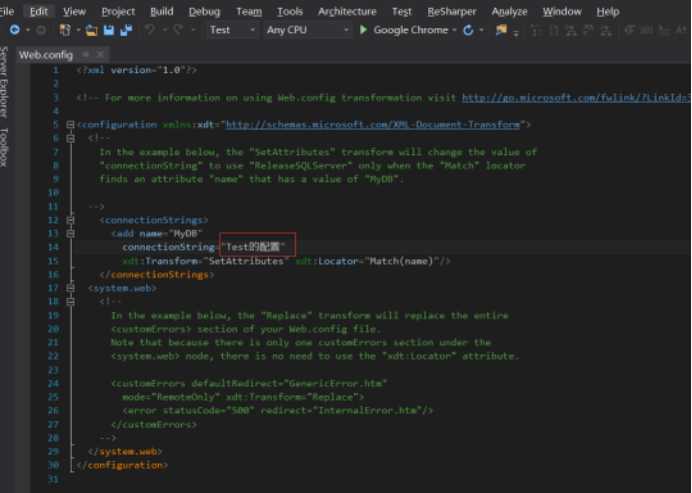Screen dimensions: 692x493
Task: Open the Help menu
Action: tap(608, 11)
